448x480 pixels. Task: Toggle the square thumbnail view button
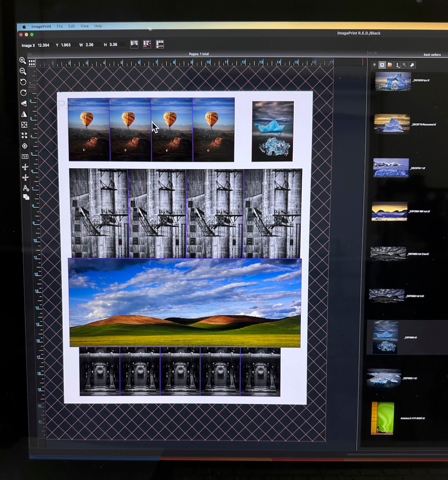point(382,65)
